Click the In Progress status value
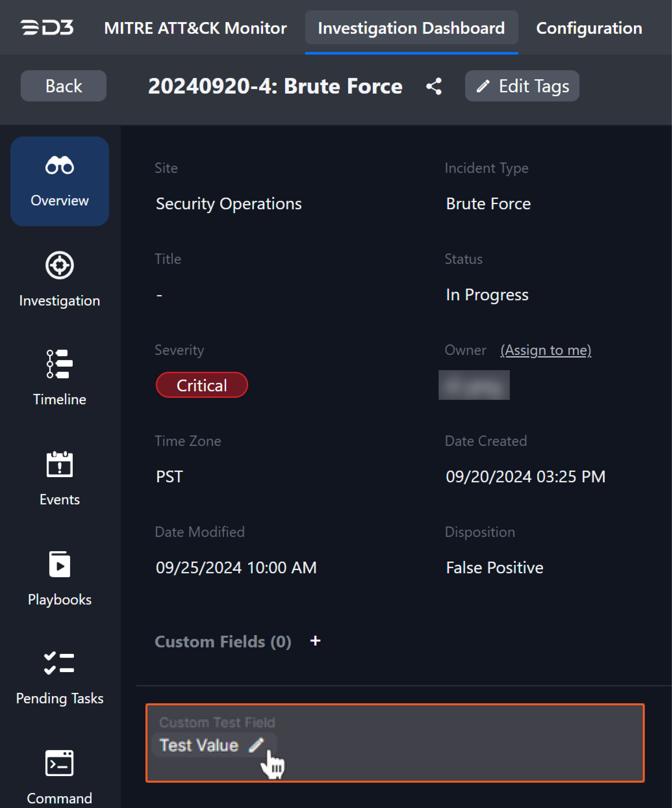Image resolution: width=672 pixels, height=808 pixels. (487, 295)
